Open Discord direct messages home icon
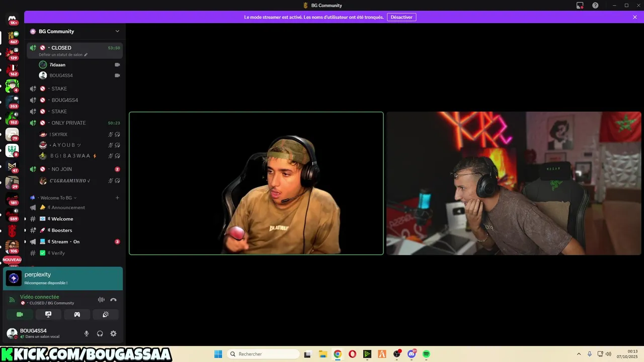 click(x=12, y=19)
